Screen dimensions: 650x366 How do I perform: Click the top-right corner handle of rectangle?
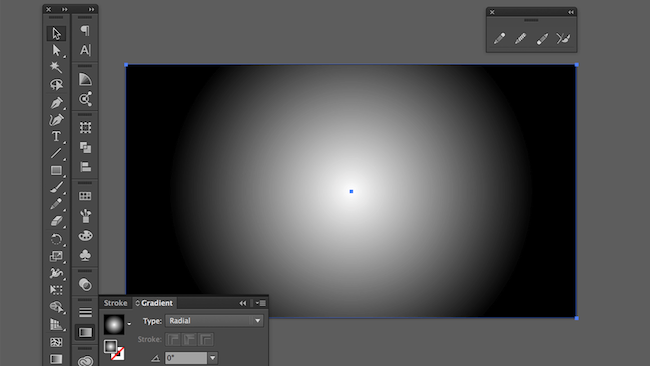point(576,65)
